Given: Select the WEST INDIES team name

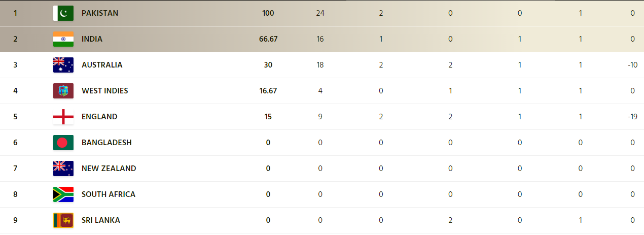Looking at the screenshot, I should tap(105, 91).
